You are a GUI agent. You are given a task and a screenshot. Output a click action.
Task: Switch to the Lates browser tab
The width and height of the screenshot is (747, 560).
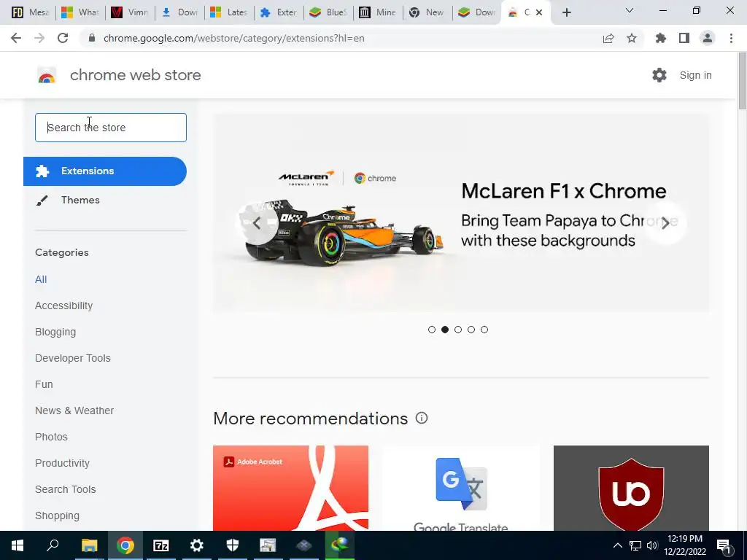click(x=229, y=12)
